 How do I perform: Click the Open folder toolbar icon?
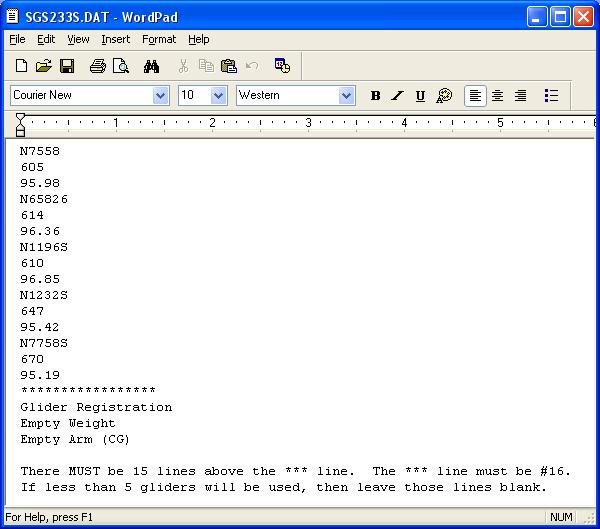tap(44, 66)
